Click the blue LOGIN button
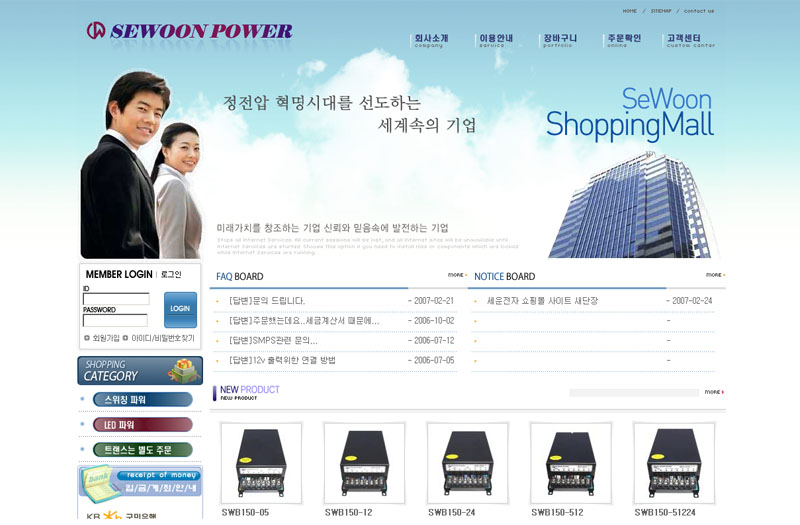800x525 pixels. pos(180,309)
